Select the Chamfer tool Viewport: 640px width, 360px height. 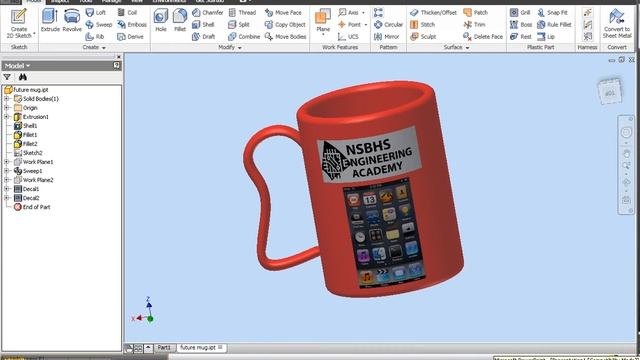[207, 13]
